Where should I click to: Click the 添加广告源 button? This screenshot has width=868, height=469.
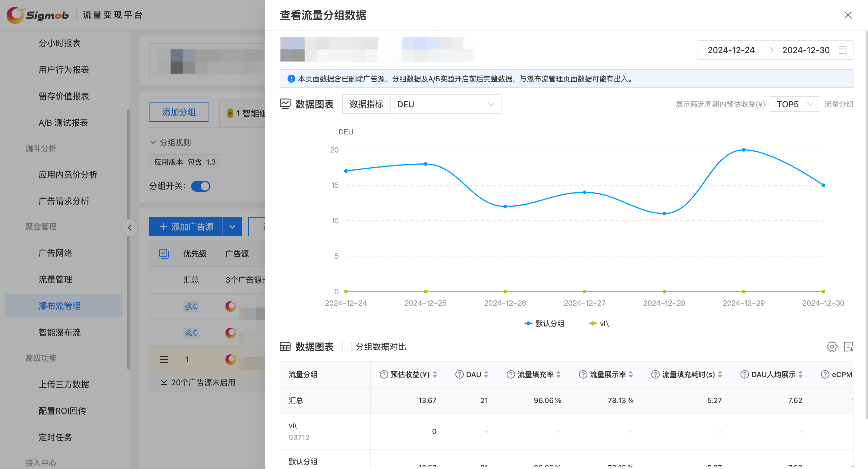[x=186, y=227]
